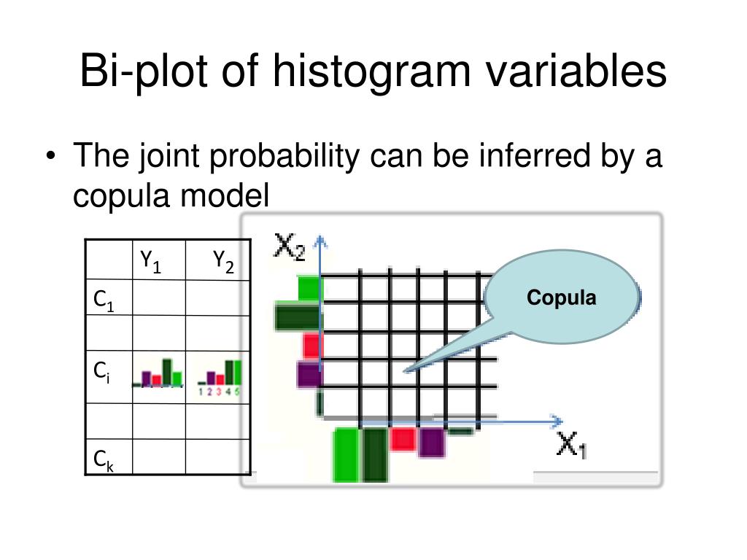747x560 pixels.
Task: Click the X2 axis label
Action: [x=290, y=247]
